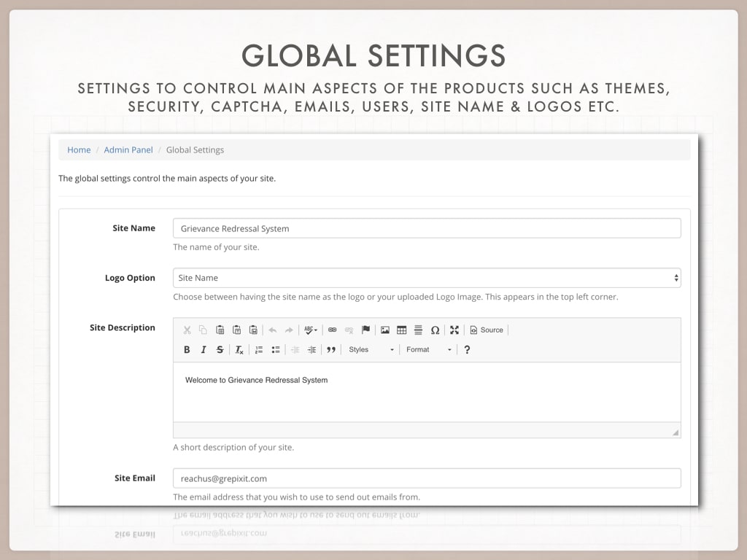This screenshot has height=560, width=747.
Task: Insert a horizontal line via toolbar icon
Action: (x=418, y=330)
